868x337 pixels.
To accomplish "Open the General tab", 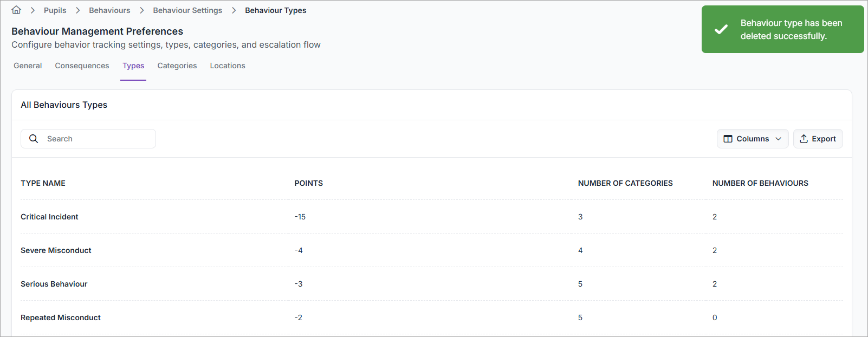I will (x=28, y=66).
